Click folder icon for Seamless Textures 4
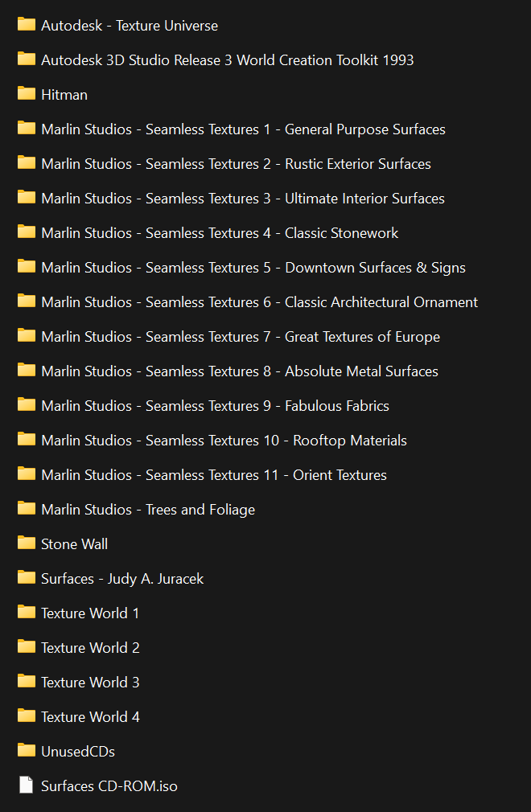 [x=27, y=232]
